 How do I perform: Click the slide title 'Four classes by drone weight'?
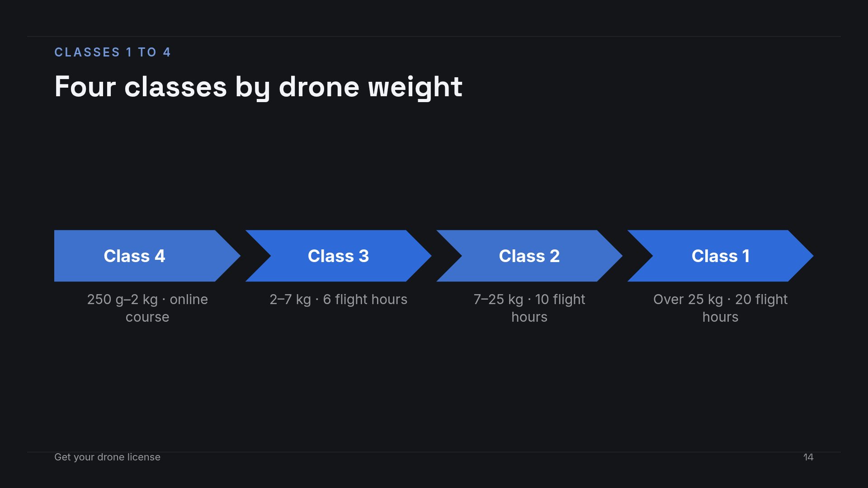coord(258,87)
